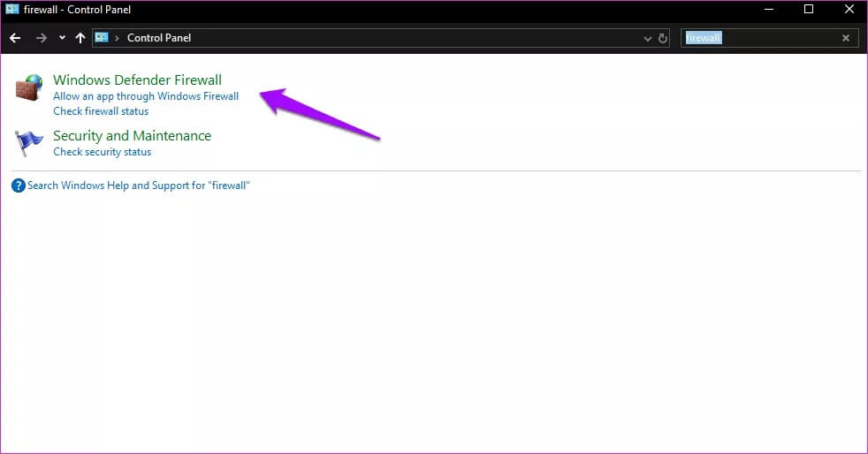The image size is (868, 454).
Task: Click the window icon in the title bar
Action: (12, 10)
